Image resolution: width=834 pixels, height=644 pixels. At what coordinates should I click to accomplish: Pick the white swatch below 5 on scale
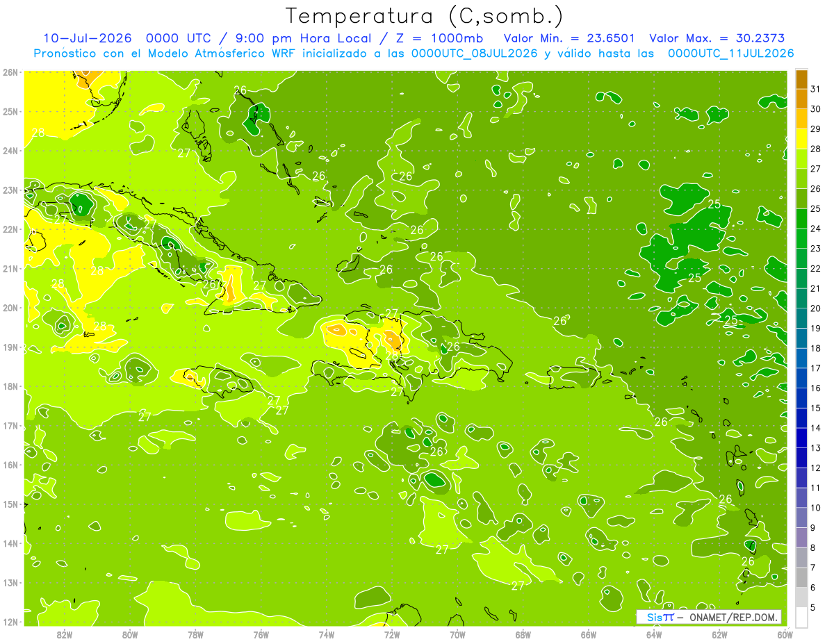801,617
